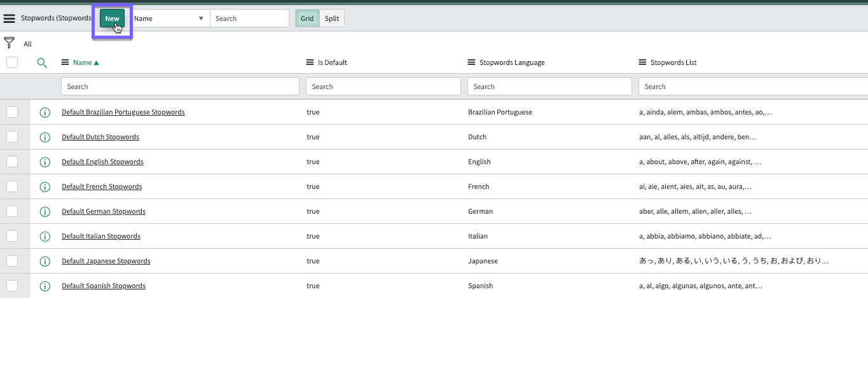Click the stopwords list starting with 'aan, al'
The image size is (868, 390).
click(698, 137)
